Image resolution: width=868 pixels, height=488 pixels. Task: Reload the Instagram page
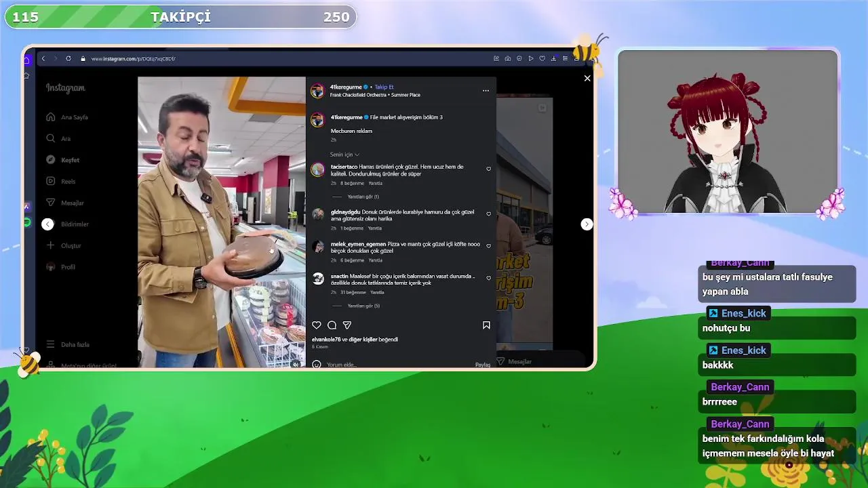click(68, 59)
